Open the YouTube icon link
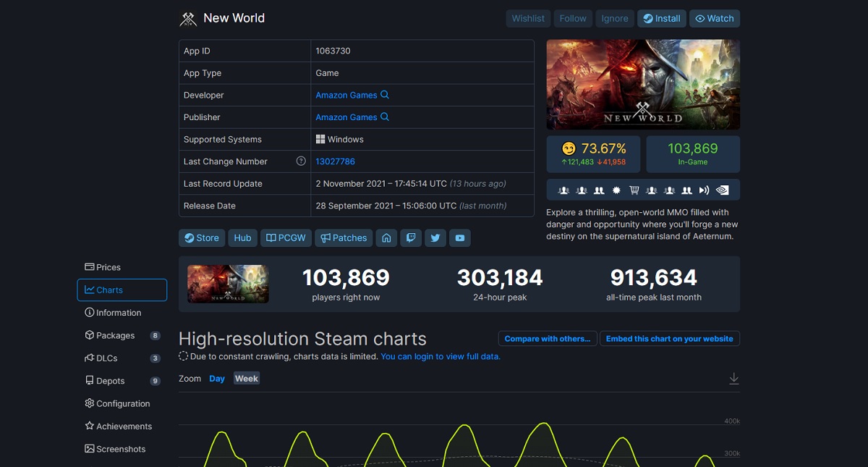Screen dimensions: 868x467 point(459,237)
